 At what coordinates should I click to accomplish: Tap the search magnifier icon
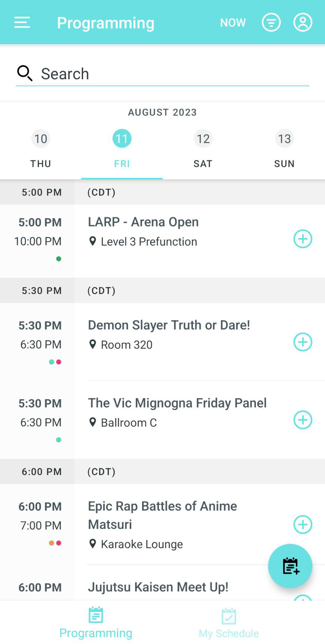coord(25,73)
